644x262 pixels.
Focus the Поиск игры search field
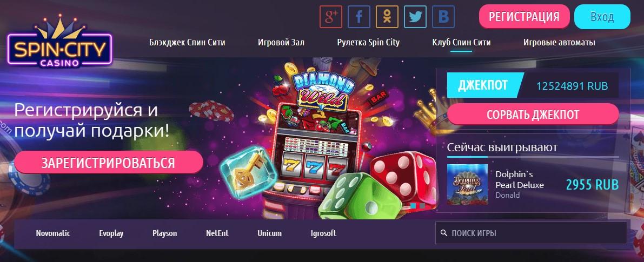531,233
